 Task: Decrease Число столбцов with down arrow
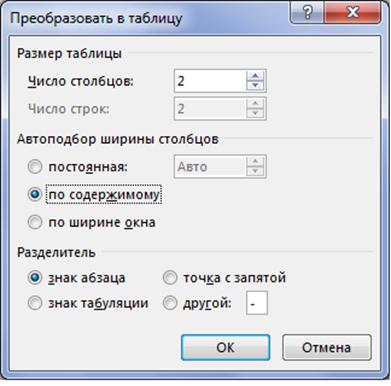(255, 86)
